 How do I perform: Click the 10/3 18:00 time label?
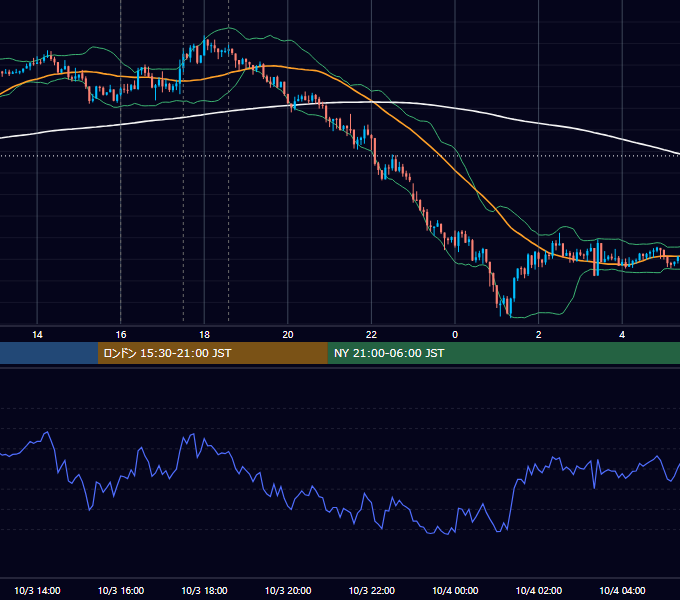tap(204, 590)
